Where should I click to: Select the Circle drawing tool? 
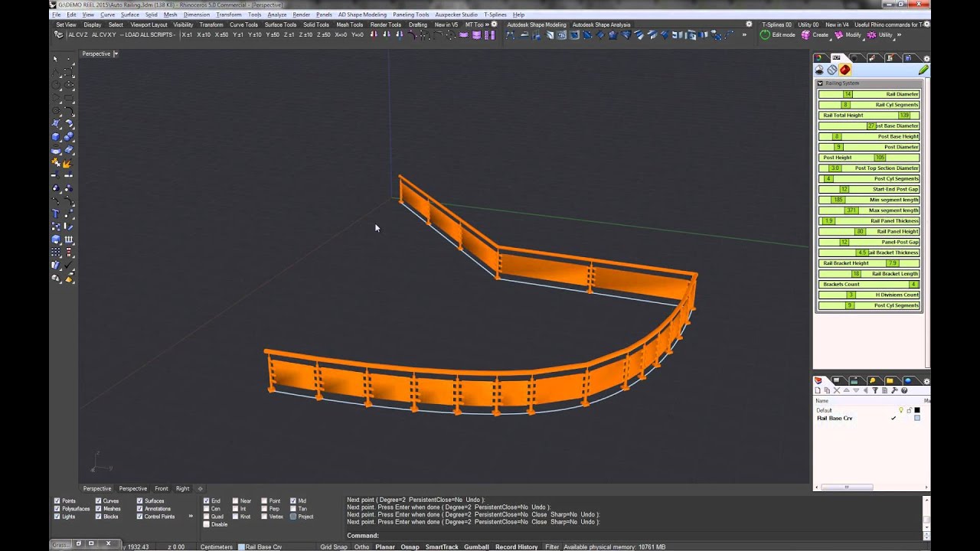[x=56, y=84]
